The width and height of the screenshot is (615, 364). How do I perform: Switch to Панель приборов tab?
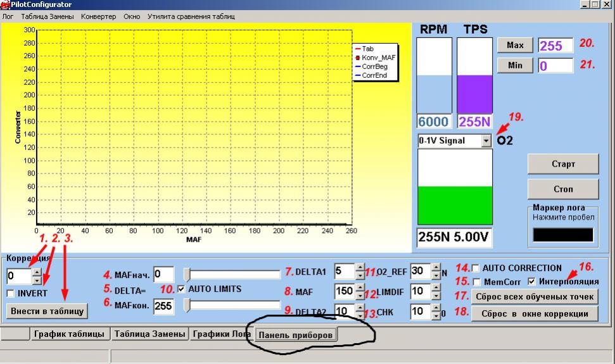(x=296, y=335)
